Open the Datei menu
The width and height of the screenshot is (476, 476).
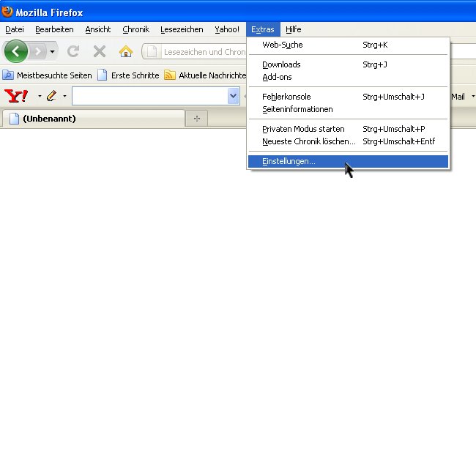(x=15, y=29)
